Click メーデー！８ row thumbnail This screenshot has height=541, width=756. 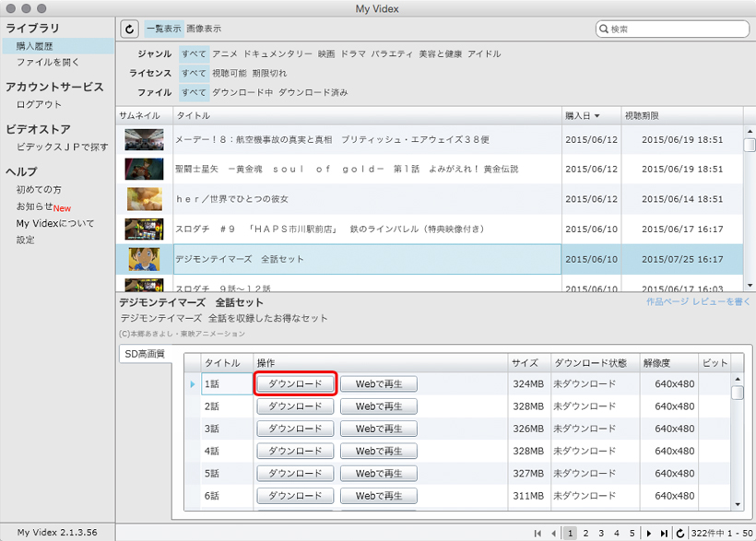point(144,140)
